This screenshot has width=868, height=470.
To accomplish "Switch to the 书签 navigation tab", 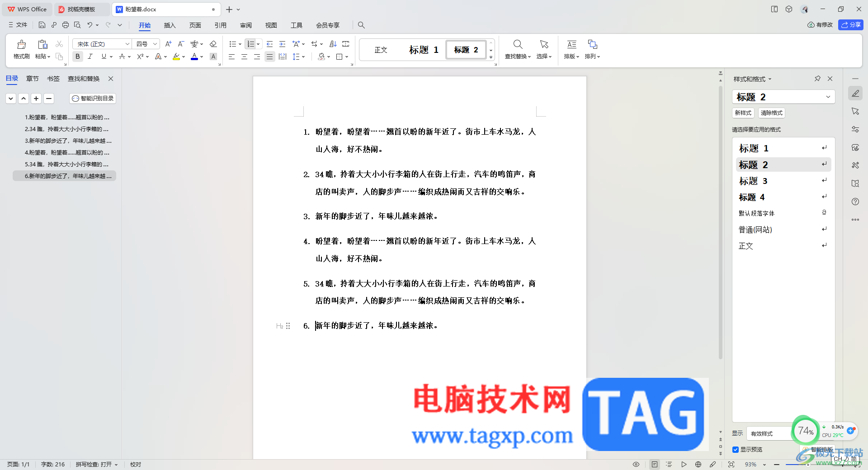I will point(53,79).
